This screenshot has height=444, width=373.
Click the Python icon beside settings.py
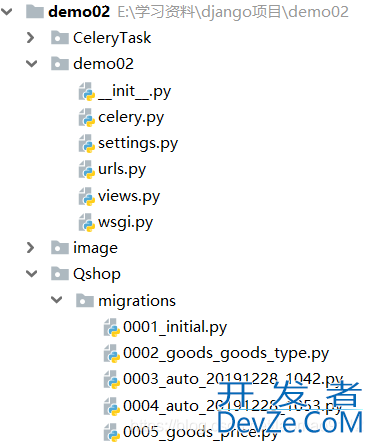[x=87, y=144]
